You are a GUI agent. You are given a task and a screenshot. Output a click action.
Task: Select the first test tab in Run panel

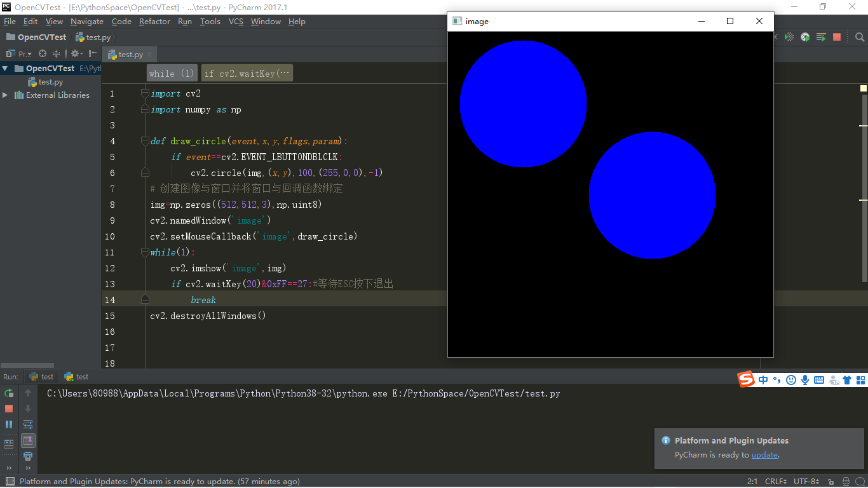point(41,377)
